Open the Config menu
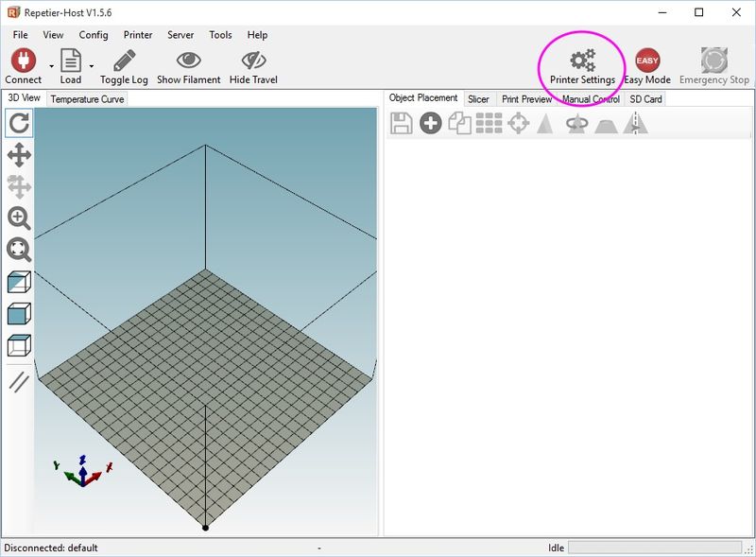 [x=94, y=35]
